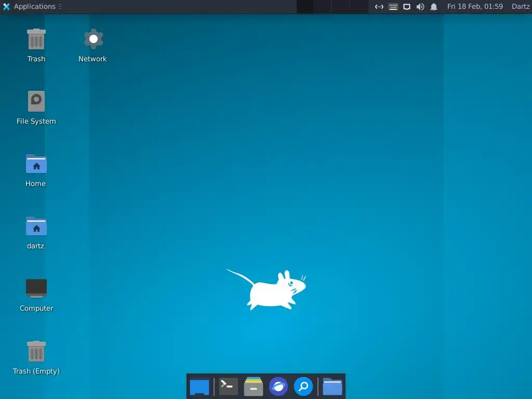
Task: Open the notifications bell icon
Action: coord(434,7)
